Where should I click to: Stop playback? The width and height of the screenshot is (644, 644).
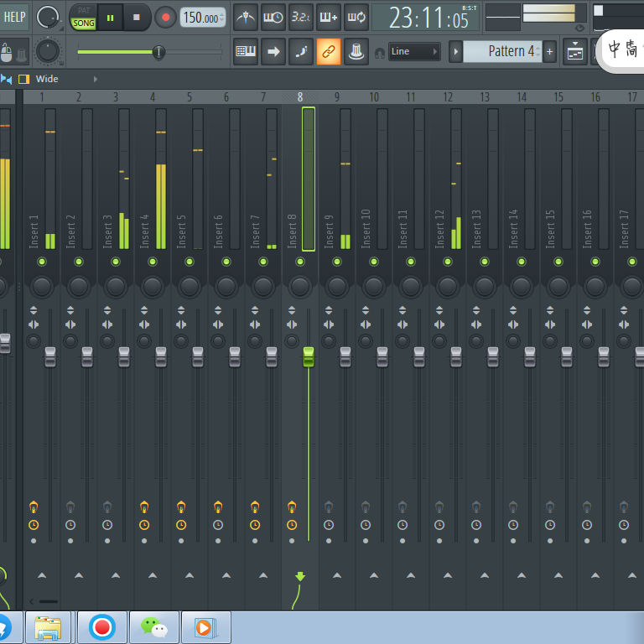(137, 18)
